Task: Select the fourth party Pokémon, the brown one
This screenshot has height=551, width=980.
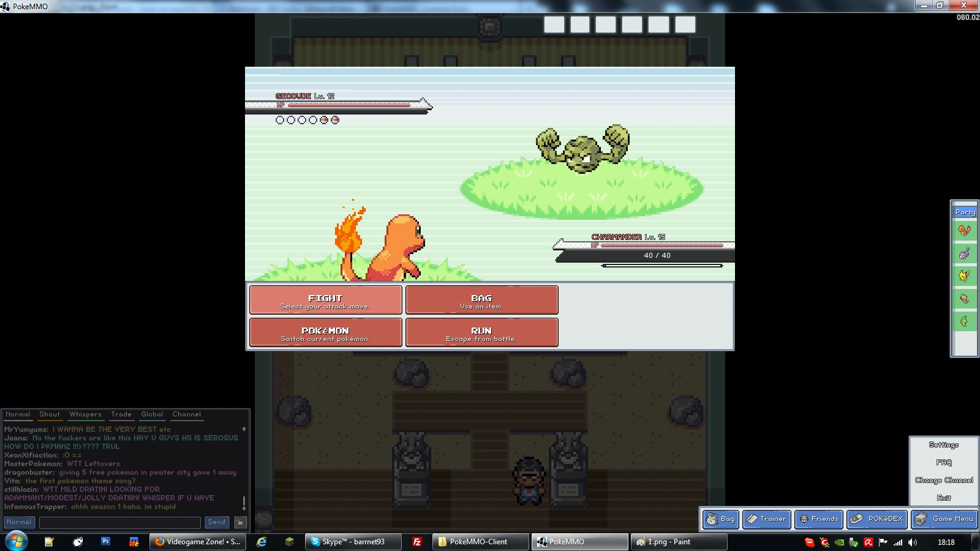Action: 965,299
